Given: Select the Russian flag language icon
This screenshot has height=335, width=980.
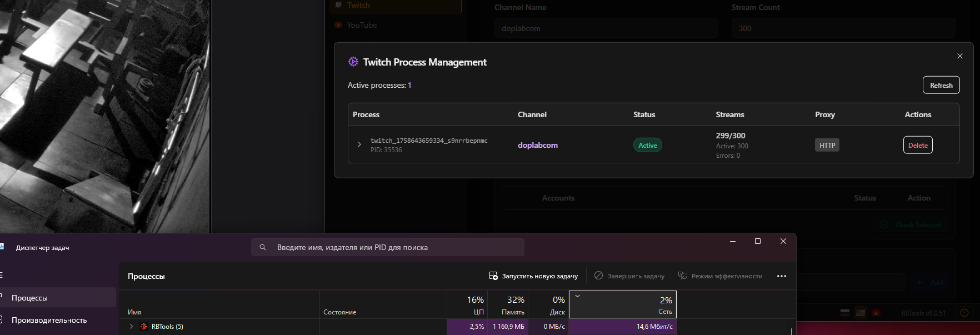Looking at the screenshot, I should tap(844, 313).
